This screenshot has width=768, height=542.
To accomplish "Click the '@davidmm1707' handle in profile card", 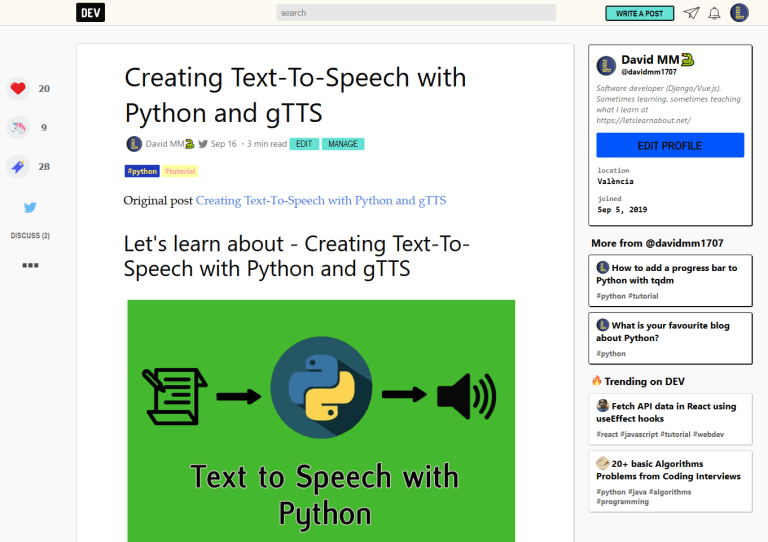I will pos(649,72).
